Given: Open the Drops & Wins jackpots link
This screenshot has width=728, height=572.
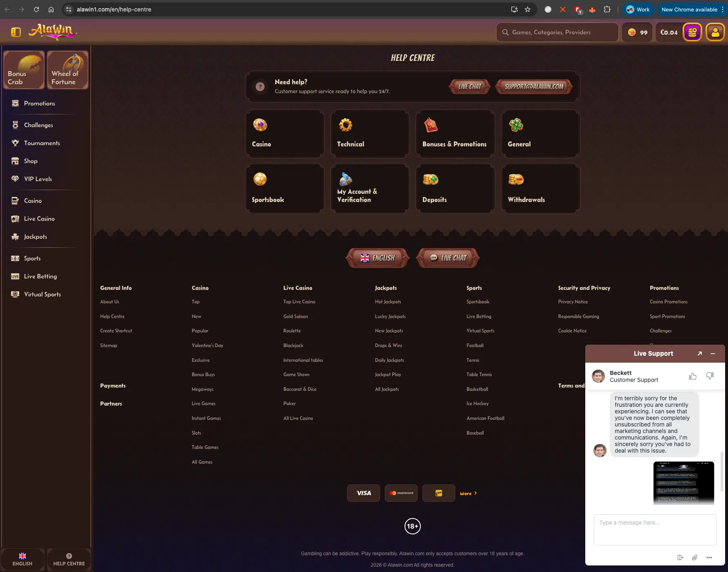Looking at the screenshot, I should click(389, 345).
